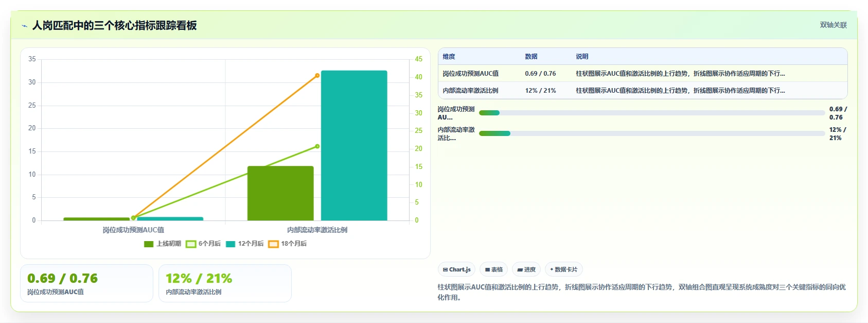Image resolution: width=868 pixels, height=323 pixels.
Task: Click the description paragraph below the tag chips
Action: click(x=642, y=292)
